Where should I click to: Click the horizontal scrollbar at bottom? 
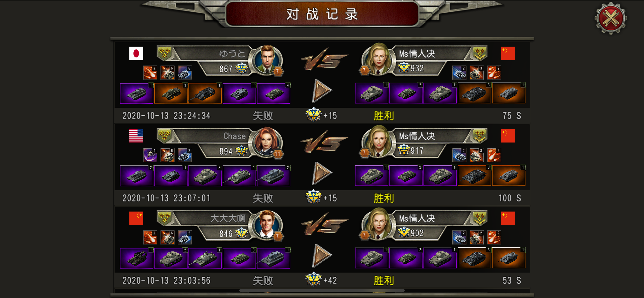322,291
